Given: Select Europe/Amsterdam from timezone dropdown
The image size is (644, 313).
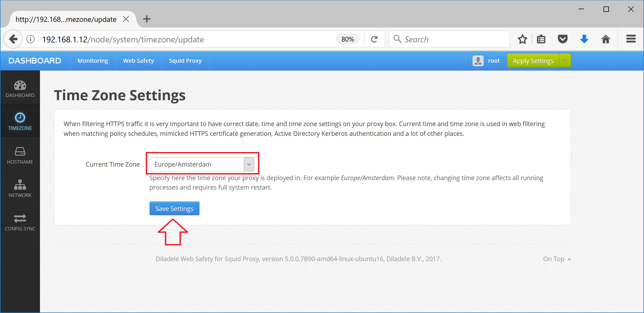Looking at the screenshot, I should [201, 164].
